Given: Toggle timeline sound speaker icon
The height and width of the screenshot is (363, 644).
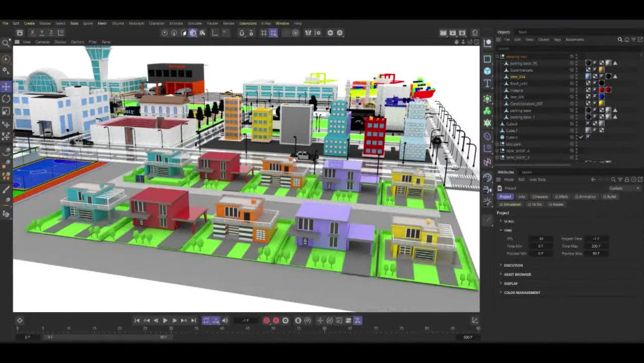Looking at the screenshot, I should (225, 320).
